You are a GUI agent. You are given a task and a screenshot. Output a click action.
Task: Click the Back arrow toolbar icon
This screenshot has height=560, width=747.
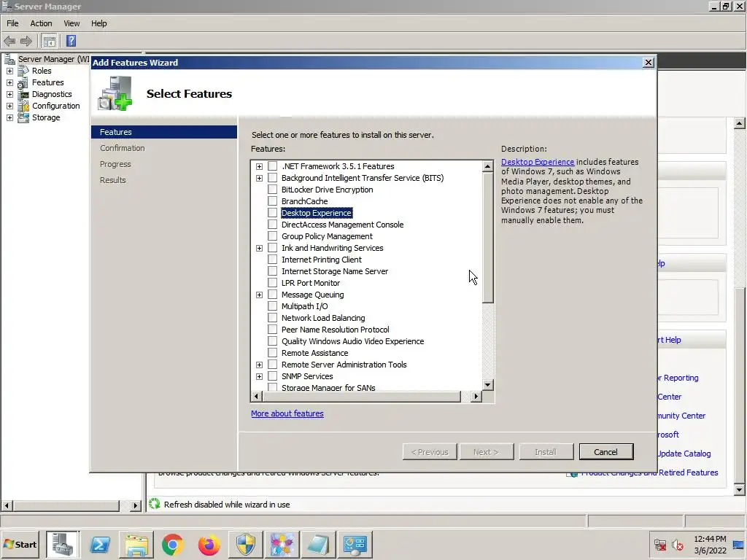coord(9,41)
